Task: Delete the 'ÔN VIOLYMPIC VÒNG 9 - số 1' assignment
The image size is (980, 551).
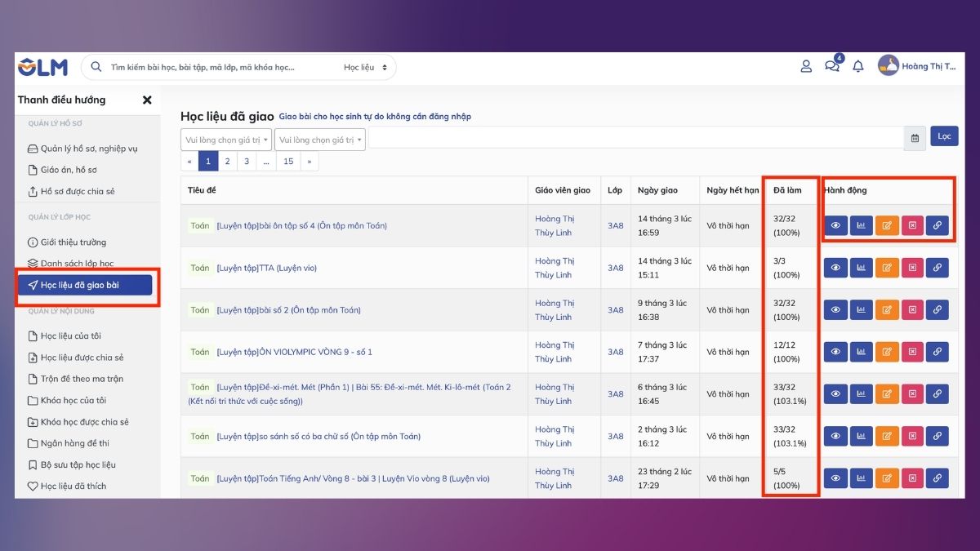Action: point(912,352)
